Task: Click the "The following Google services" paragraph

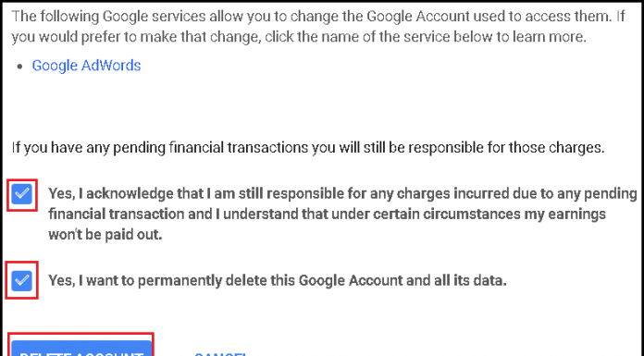Action: [318, 27]
